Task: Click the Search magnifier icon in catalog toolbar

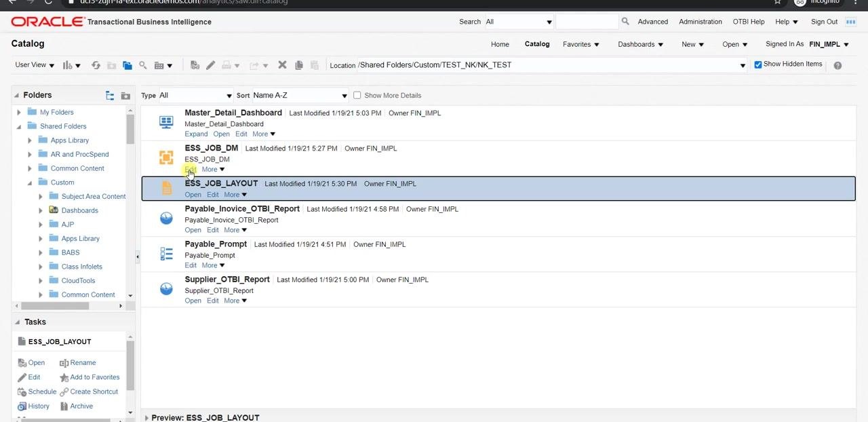Action: [x=143, y=65]
